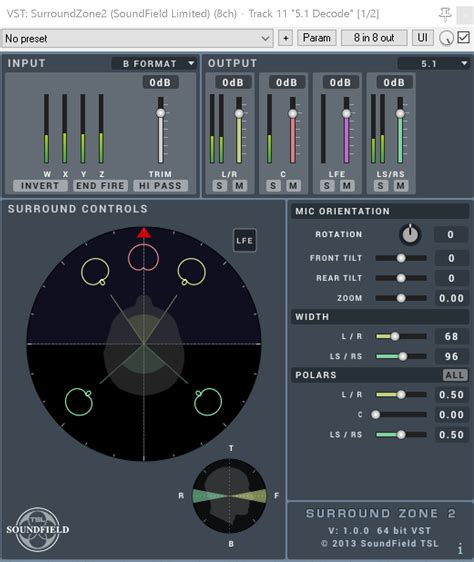Click the POLARS LS/RS slider handle
Viewport: 474px width, 562px height.
(x=401, y=435)
